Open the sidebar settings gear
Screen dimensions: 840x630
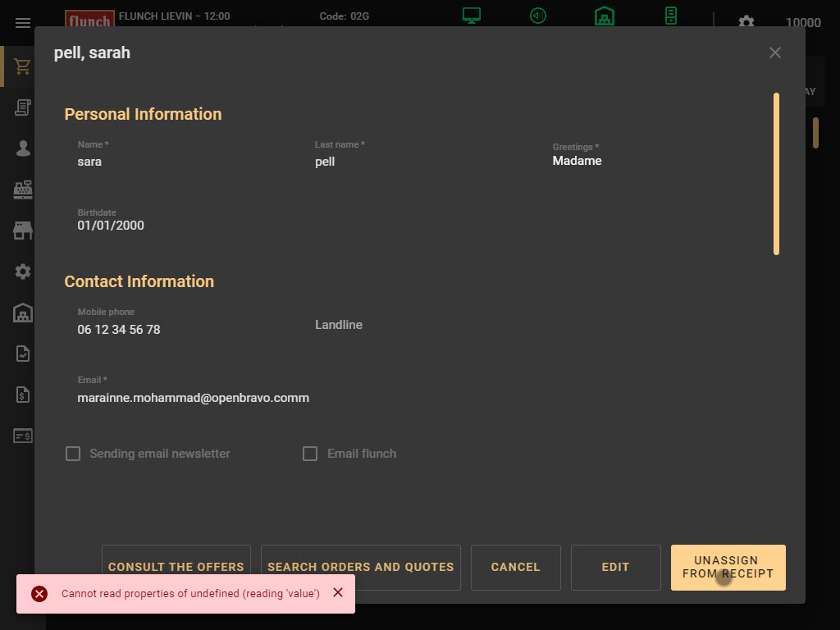tap(22, 272)
